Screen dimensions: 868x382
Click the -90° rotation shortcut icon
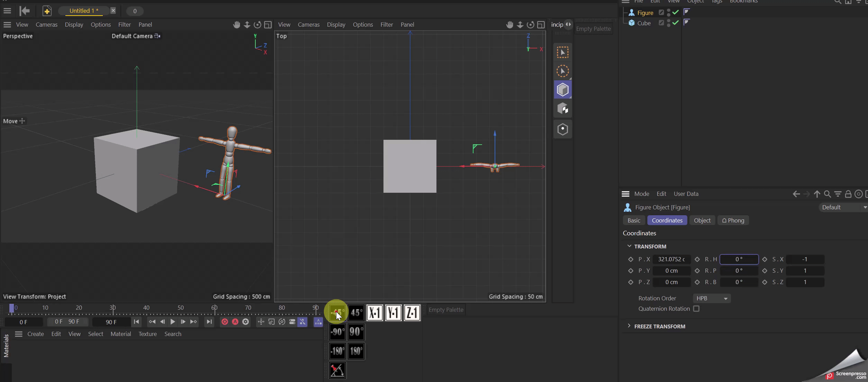coord(337,332)
